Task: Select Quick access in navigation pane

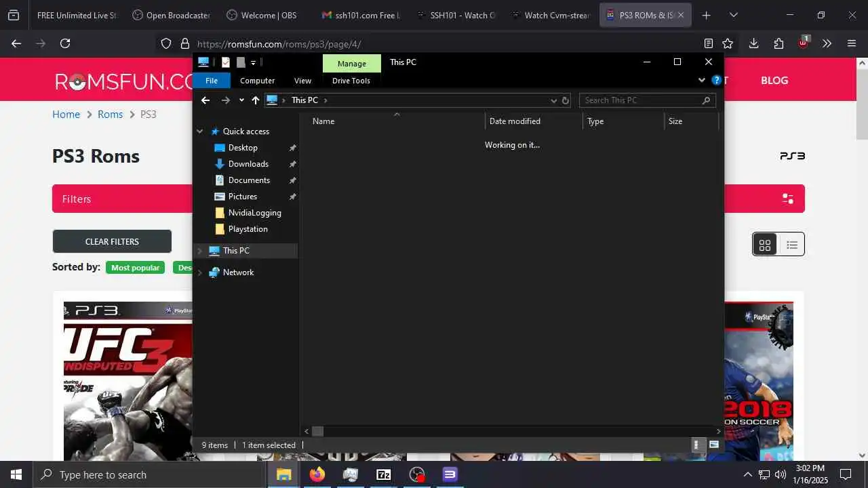Action: (245, 131)
